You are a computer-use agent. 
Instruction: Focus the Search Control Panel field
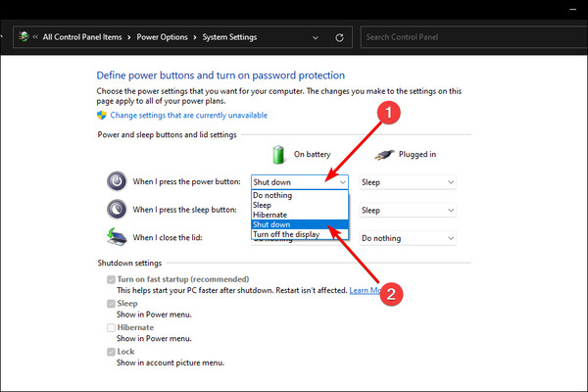(474, 37)
